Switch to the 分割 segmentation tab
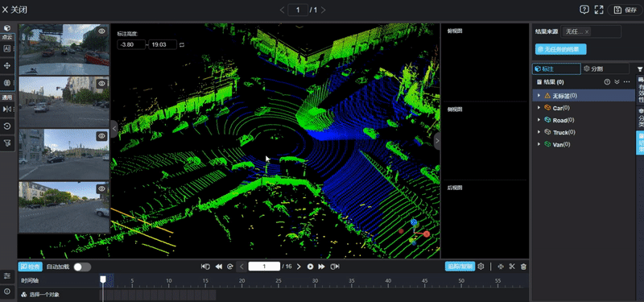The height and width of the screenshot is (302, 644). click(605, 68)
